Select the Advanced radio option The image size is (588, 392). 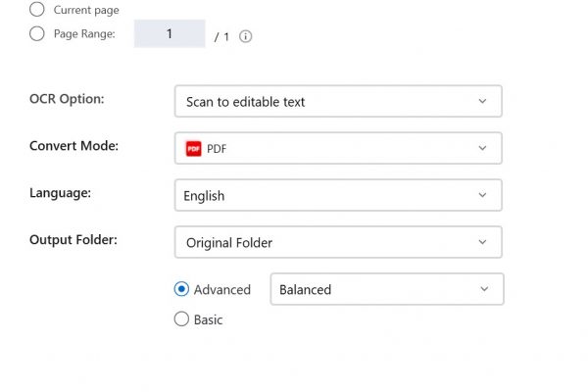click(181, 289)
